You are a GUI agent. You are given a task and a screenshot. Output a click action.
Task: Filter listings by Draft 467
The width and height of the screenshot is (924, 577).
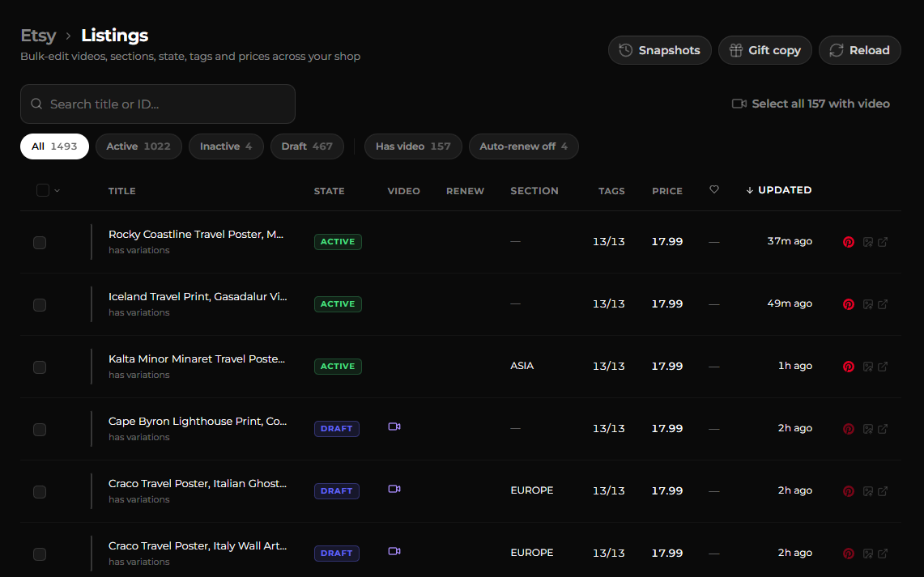coord(307,146)
